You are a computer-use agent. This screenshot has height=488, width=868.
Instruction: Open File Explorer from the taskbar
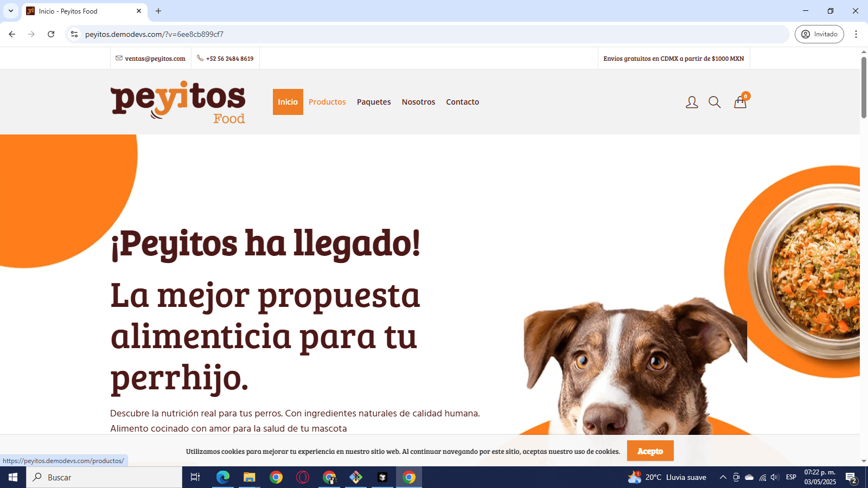click(x=249, y=477)
